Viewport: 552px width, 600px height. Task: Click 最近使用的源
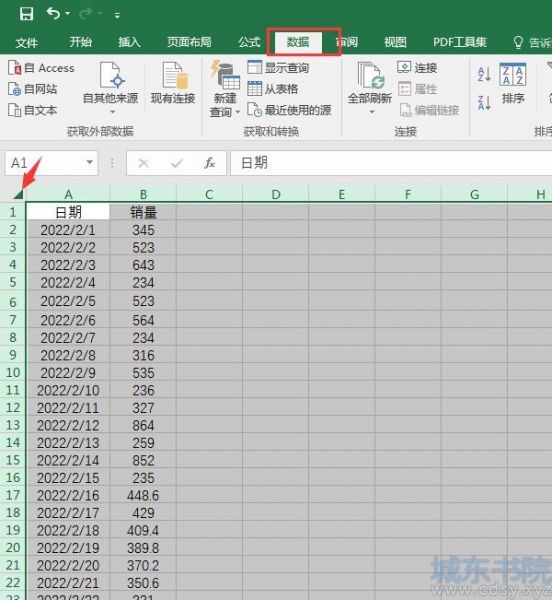click(x=289, y=110)
